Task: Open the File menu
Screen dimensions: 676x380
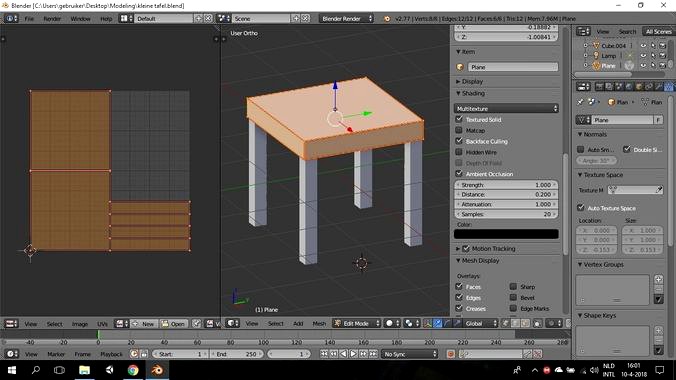Action: [29, 19]
